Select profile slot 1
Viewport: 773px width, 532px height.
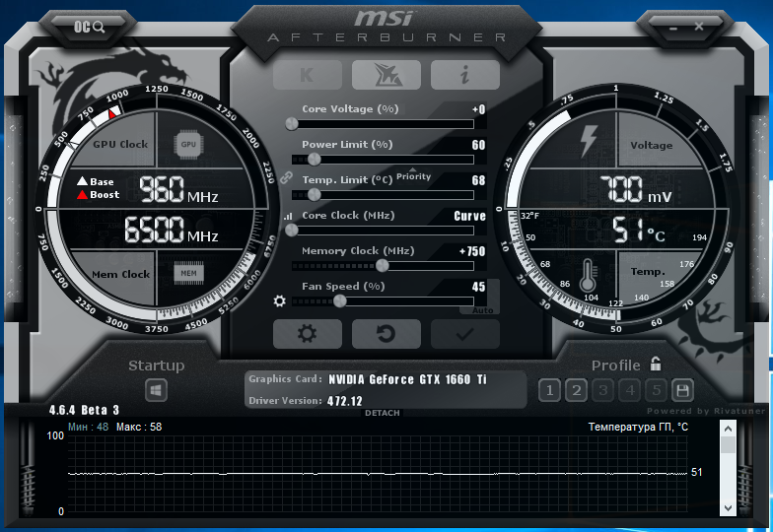[x=549, y=390]
